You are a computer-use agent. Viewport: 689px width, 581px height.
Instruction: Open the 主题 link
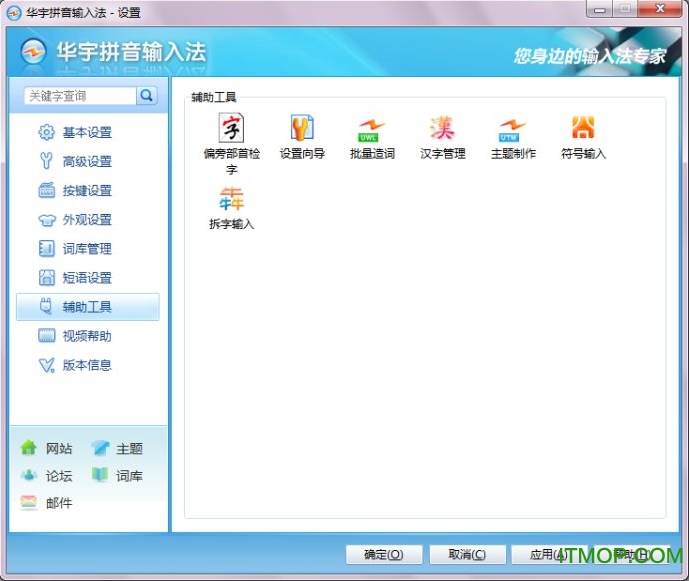(x=130, y=448)
